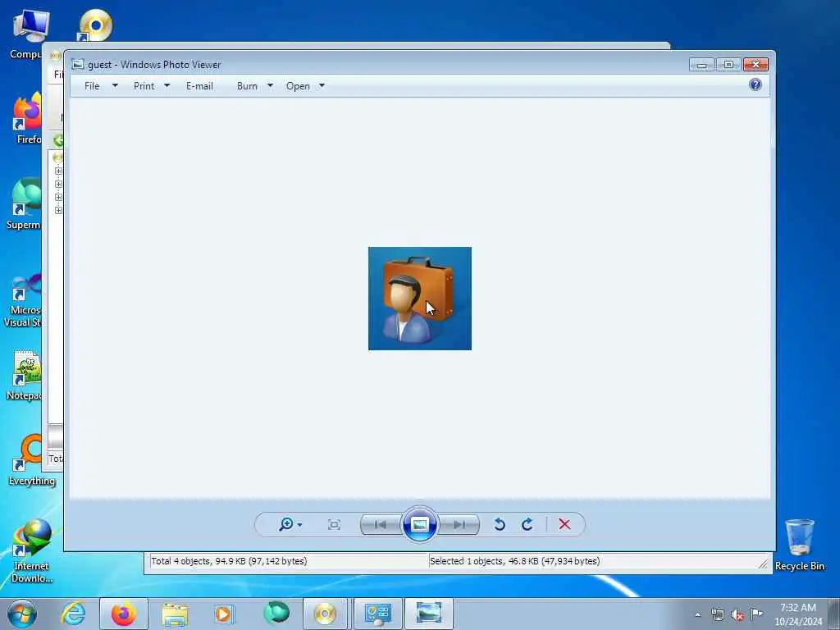Switch to Firefox in the taskbar
This screenshot has width=840, height=630.
coord(124,614)
